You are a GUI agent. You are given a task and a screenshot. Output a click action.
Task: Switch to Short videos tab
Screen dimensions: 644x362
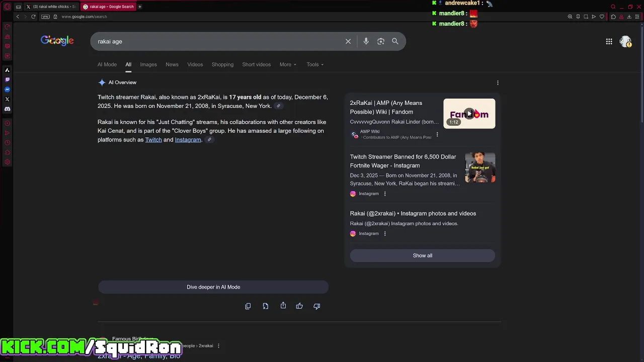tap(257, 64)
